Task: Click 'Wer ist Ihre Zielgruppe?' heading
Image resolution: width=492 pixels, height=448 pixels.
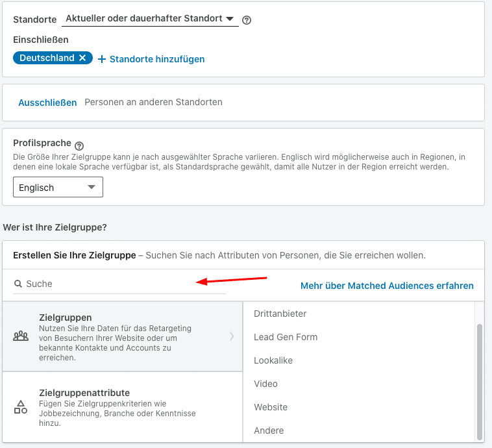Action: [55, 227]
